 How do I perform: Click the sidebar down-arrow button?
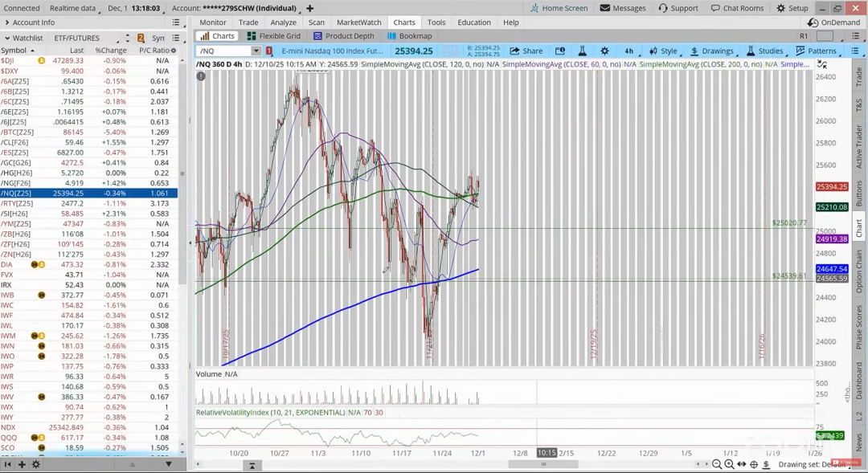tap(168, 464)
